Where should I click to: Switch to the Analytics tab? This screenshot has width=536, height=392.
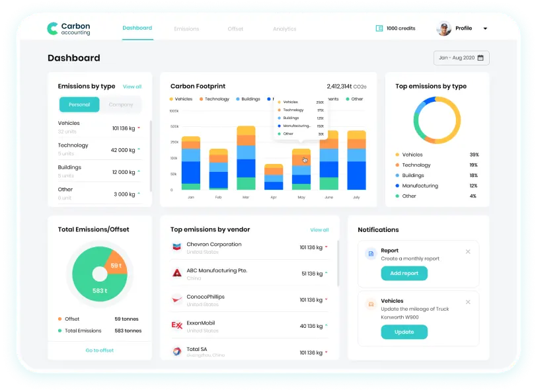(284, 29)
